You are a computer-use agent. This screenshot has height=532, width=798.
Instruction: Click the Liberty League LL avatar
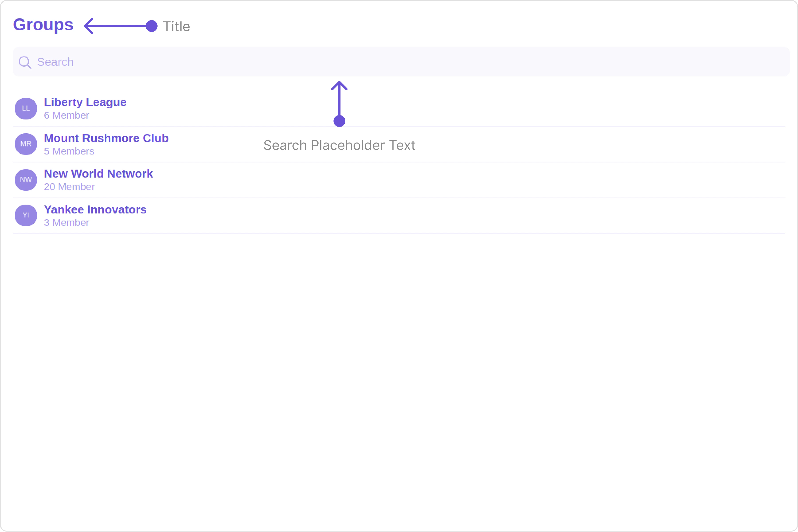click(26, 109)
